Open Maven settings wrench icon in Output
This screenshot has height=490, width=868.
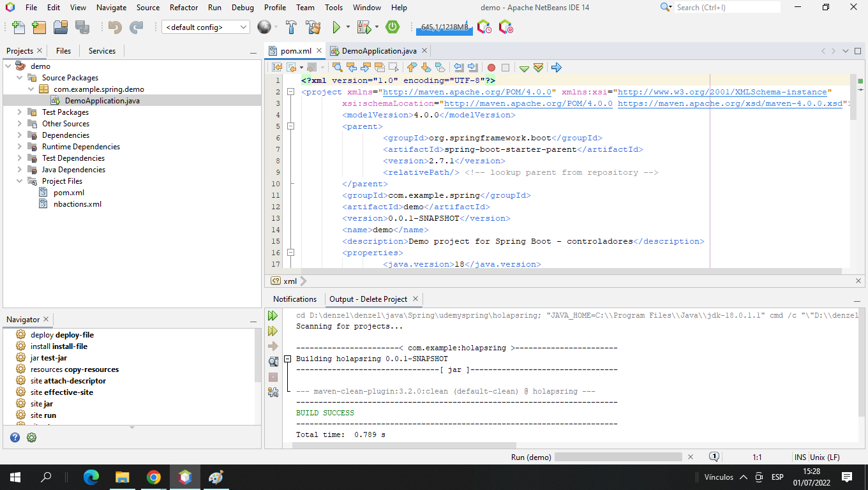point(273,392)
